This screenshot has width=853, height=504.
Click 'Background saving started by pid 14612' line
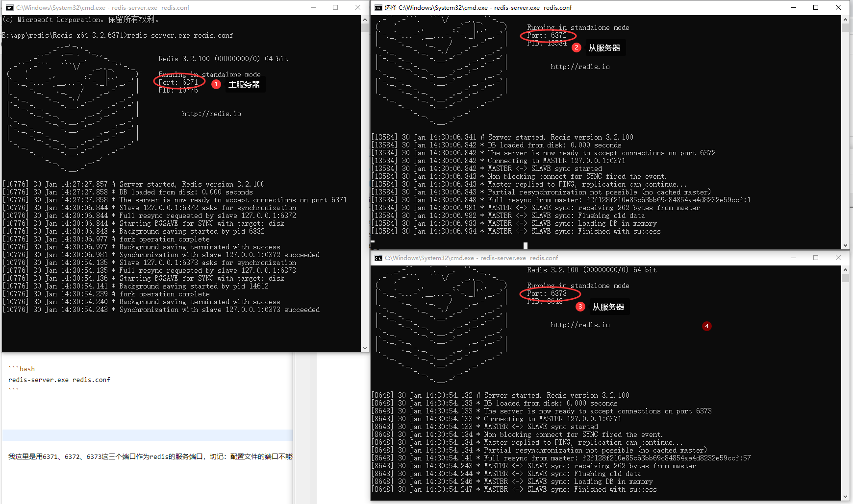[136, 286]
